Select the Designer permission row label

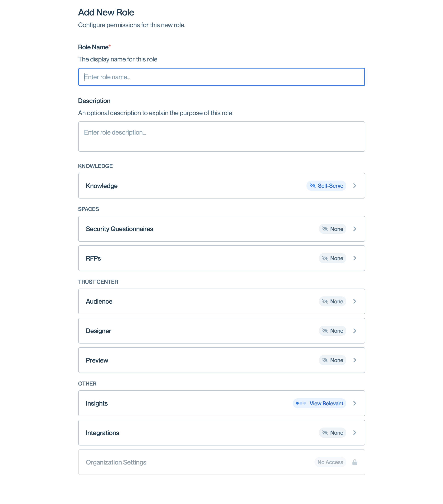pos(99,331)
